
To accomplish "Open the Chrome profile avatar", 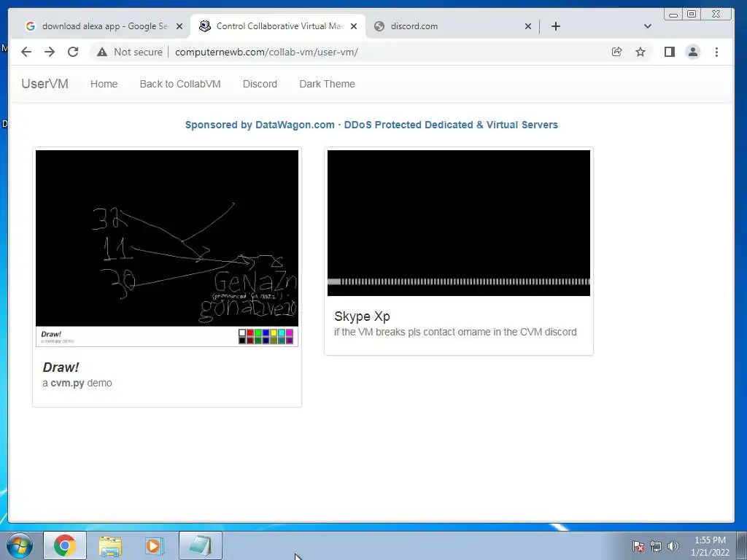I will 693,52.
